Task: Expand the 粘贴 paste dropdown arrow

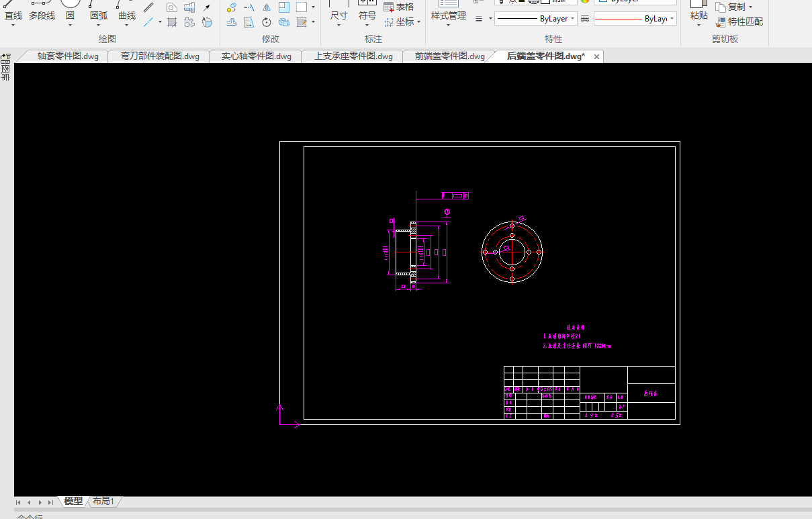Action: point(698,26)
